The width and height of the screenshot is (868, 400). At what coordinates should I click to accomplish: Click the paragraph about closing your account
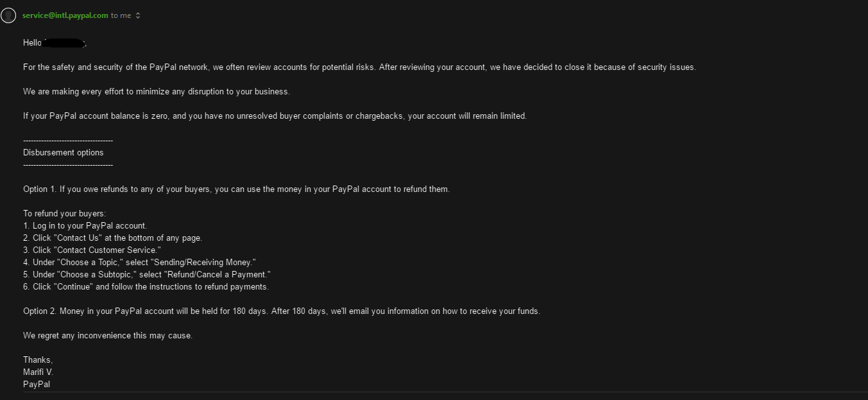359,67
